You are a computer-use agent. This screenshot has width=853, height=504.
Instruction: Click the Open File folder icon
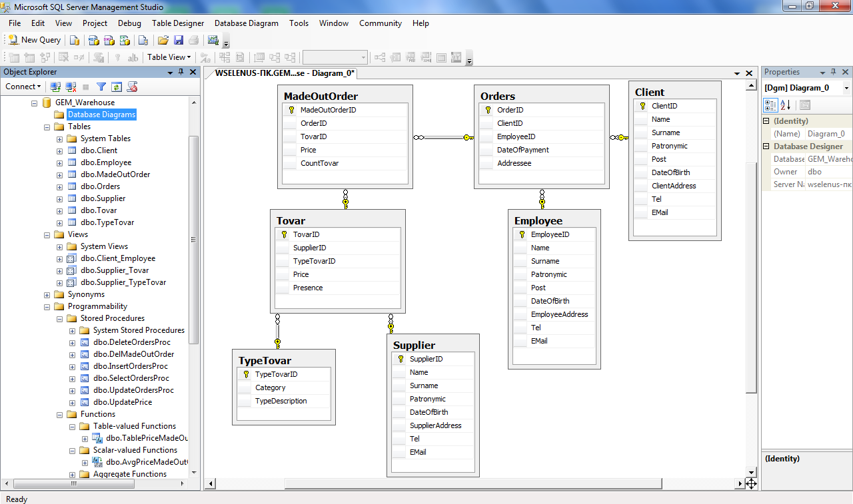point(163,40)
